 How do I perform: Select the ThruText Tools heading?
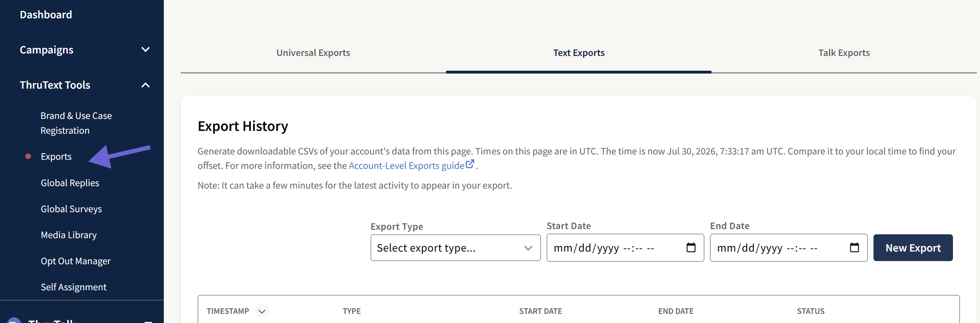[55, 85]
